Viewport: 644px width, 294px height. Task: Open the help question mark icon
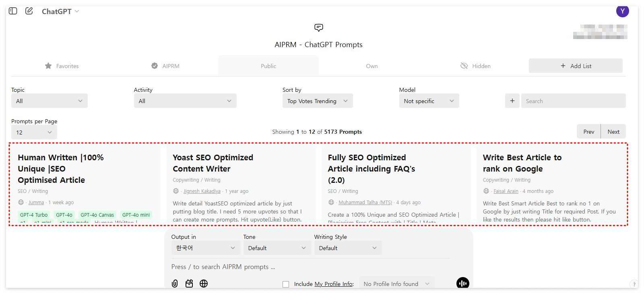[x=634, y=284]
